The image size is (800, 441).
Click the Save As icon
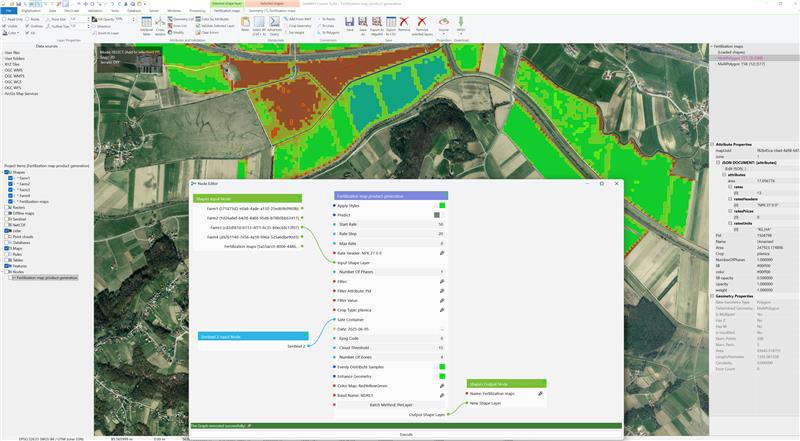363,25
